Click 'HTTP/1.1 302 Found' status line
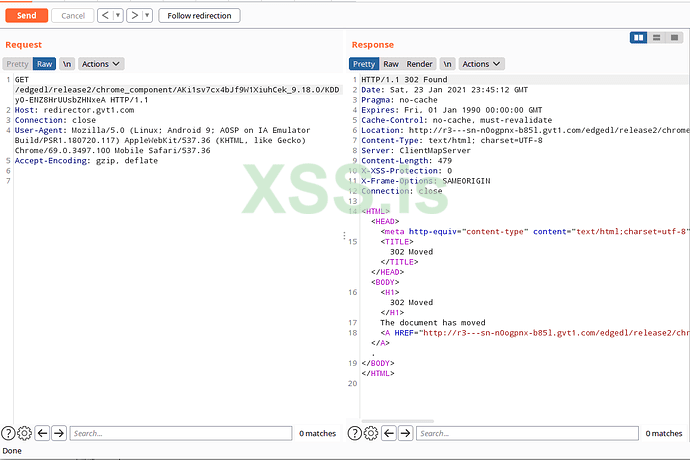690x460 pixels. coord(404,80)
